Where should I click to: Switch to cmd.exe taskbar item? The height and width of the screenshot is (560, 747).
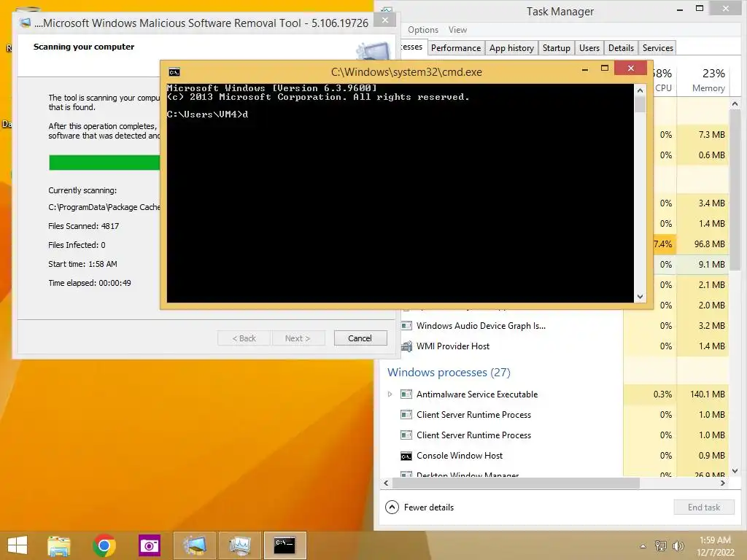point(285,545)
